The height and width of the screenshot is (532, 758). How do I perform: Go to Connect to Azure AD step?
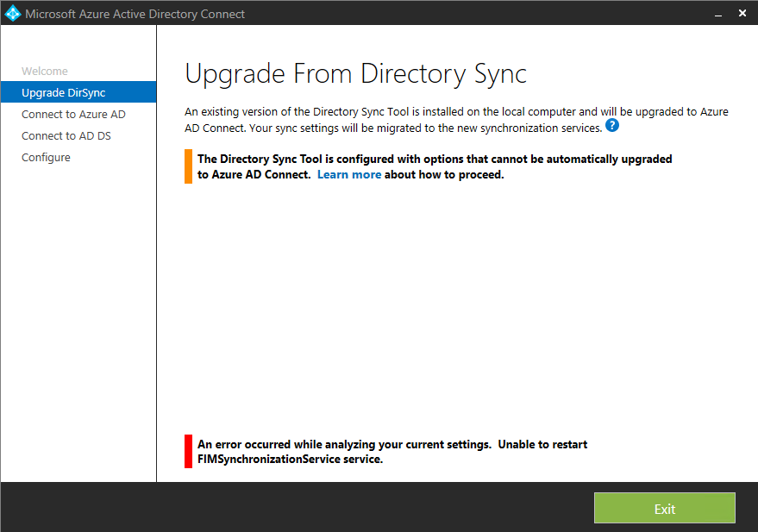pos(74,114)
